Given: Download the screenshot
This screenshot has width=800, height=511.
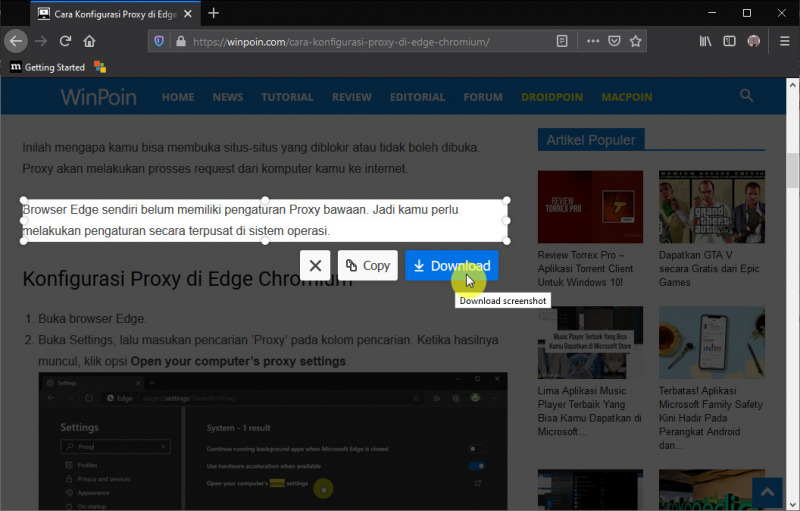Looking at the screenshot, I should pos(452,265).
